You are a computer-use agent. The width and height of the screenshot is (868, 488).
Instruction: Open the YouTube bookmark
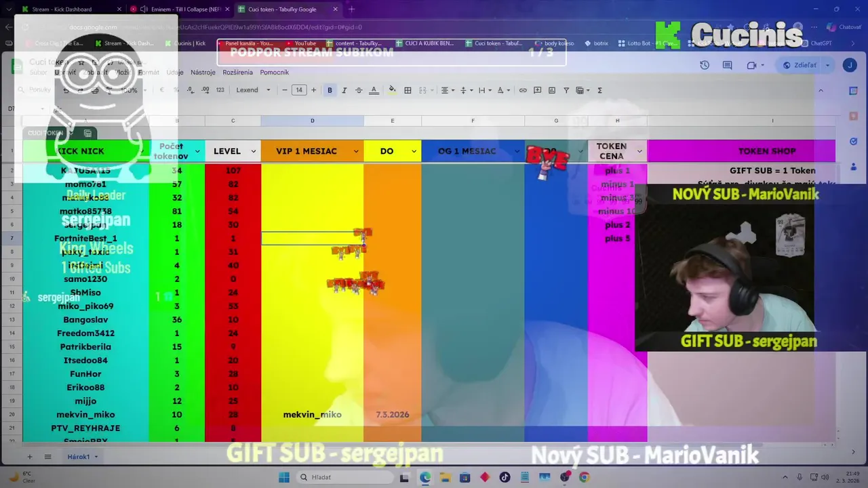pos(300,43)
